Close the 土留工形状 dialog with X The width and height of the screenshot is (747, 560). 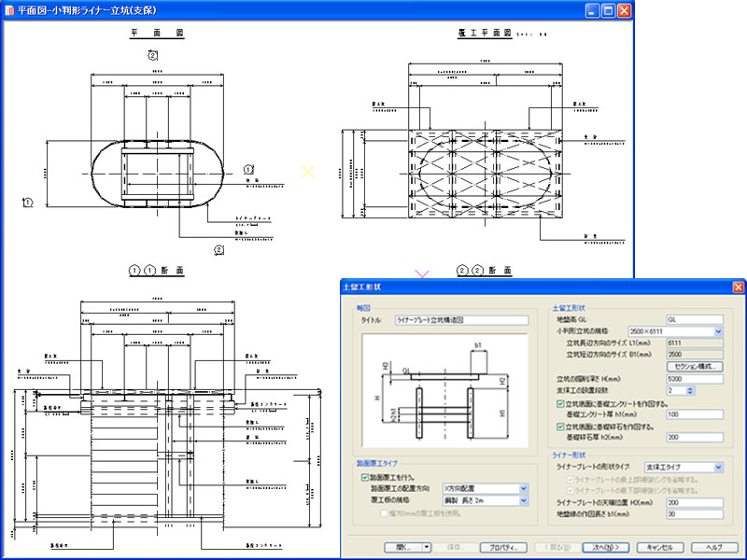pos(738,287)
